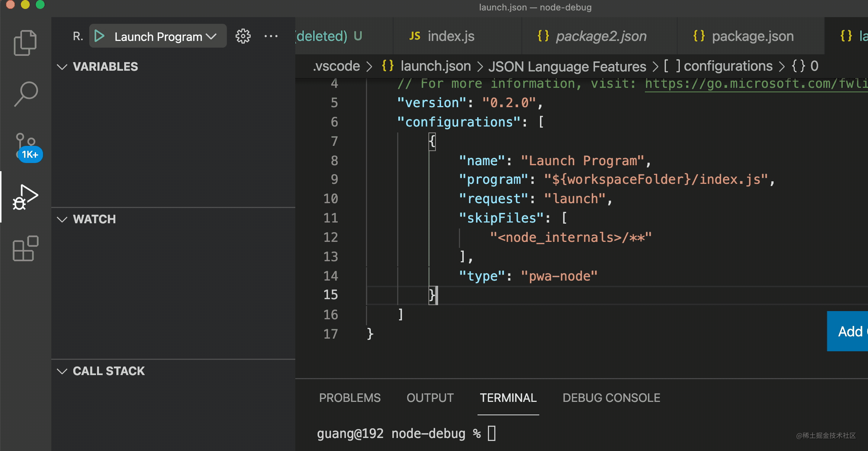Open the package.json editor tab

coord(752,36)
